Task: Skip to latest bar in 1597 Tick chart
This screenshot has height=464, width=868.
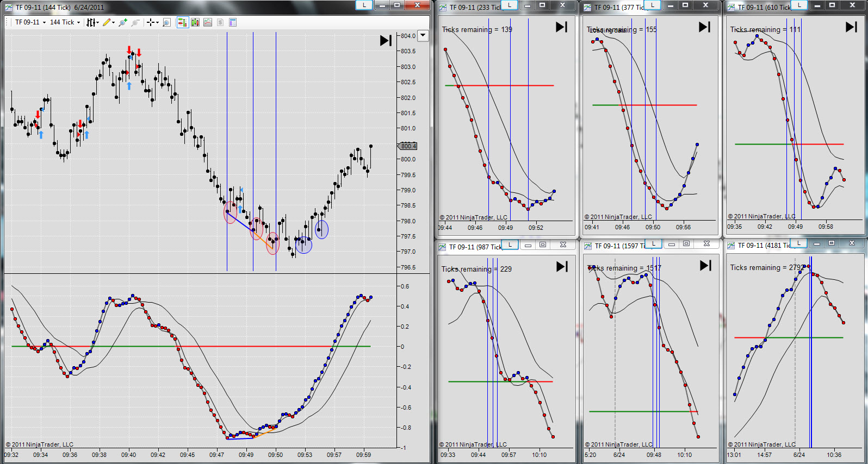Action: coord(705,266)
